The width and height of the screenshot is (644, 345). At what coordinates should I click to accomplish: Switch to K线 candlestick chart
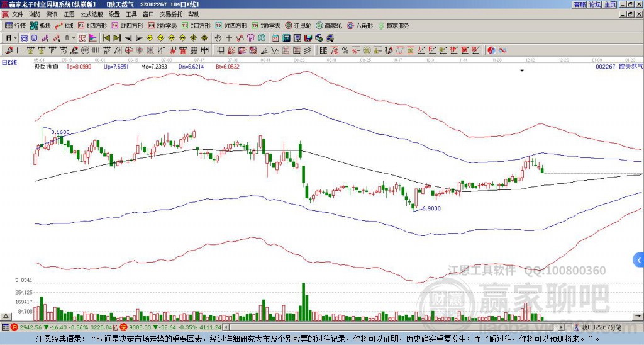tap(64, 25)
